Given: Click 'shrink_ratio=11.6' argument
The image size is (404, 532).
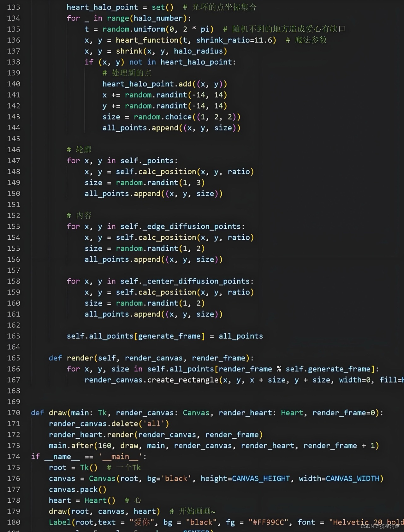Looking at the screenshot, I should point(234,40).
